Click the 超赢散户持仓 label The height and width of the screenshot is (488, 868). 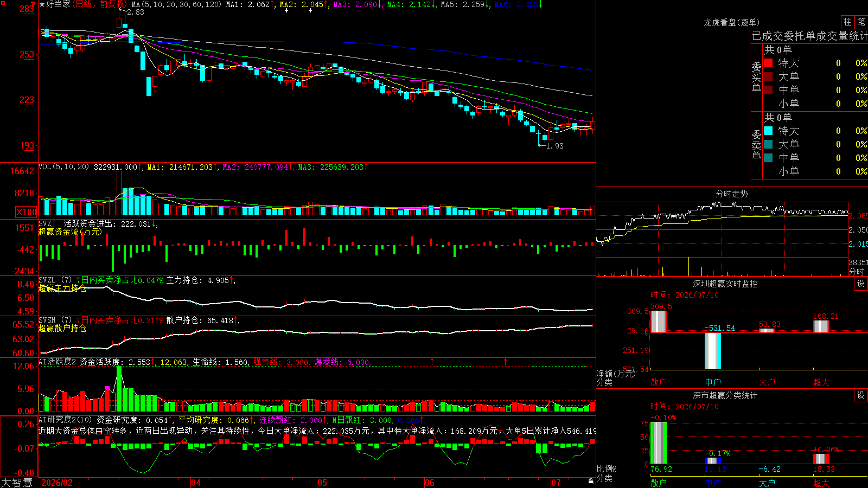(x=62, y=328)
